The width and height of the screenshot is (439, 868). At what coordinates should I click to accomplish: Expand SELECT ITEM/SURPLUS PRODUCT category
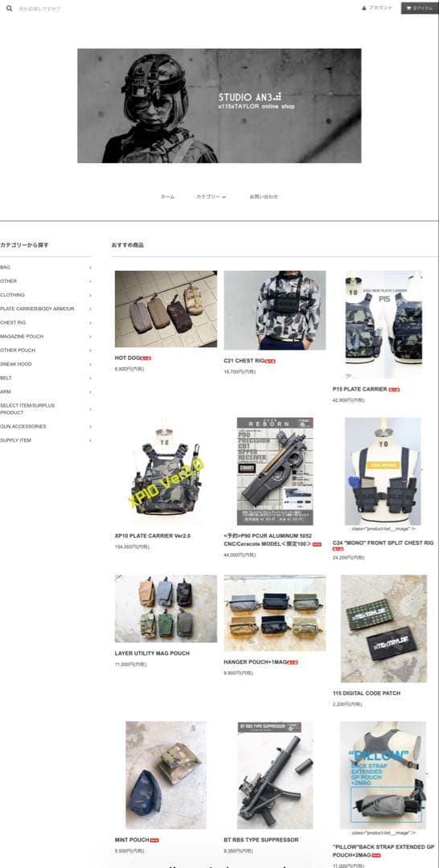tap(45, 409)
